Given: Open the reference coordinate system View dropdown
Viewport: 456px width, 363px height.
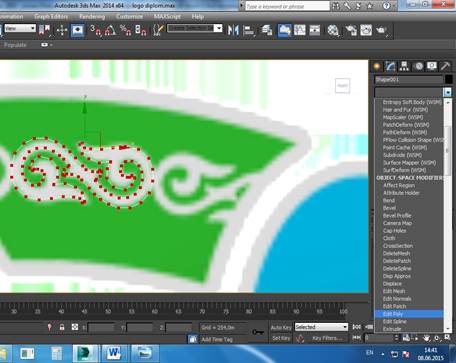Looking at the screenshot, I should (x=20, y=28).
